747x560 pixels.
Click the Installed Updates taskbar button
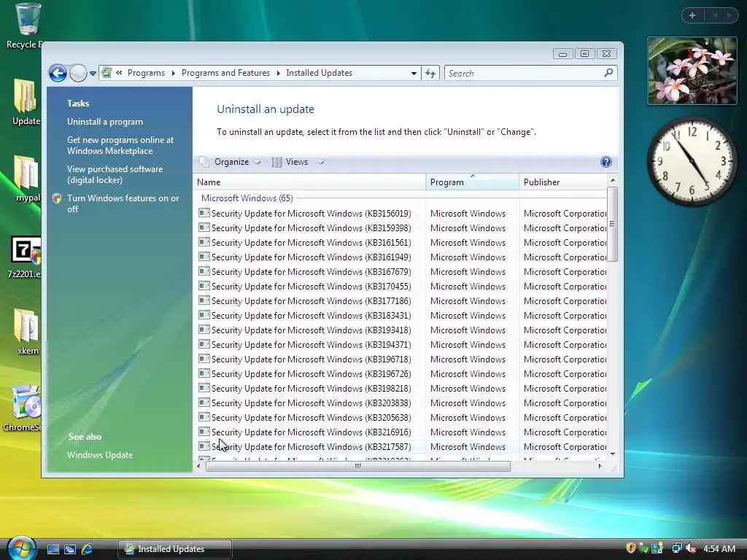click(175, 549)
